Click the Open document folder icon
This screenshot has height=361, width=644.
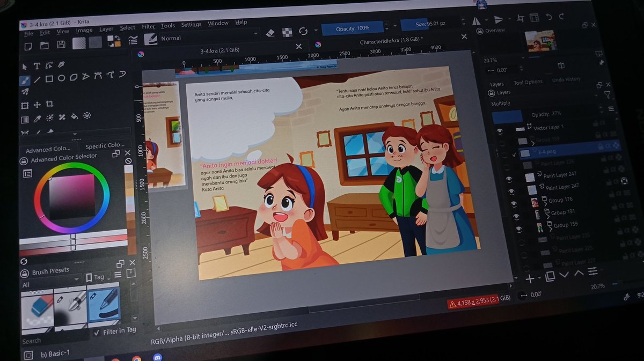(45, 45)
